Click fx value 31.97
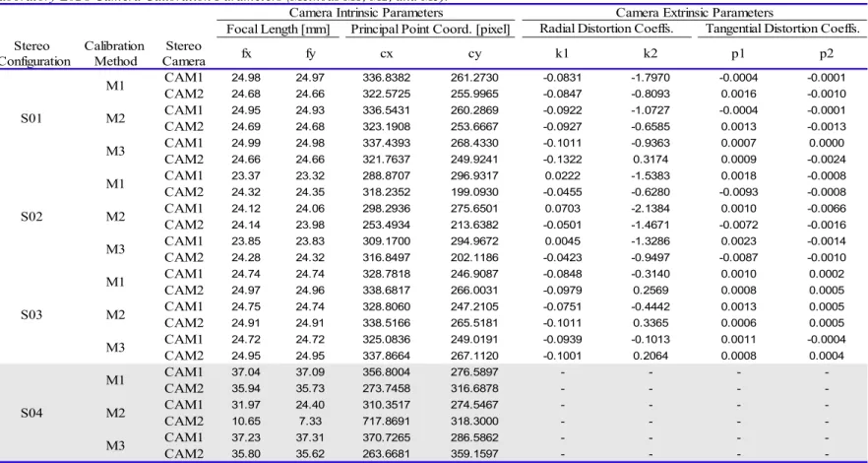The height and width of the screenshot is (463, 868). (246, 405)
